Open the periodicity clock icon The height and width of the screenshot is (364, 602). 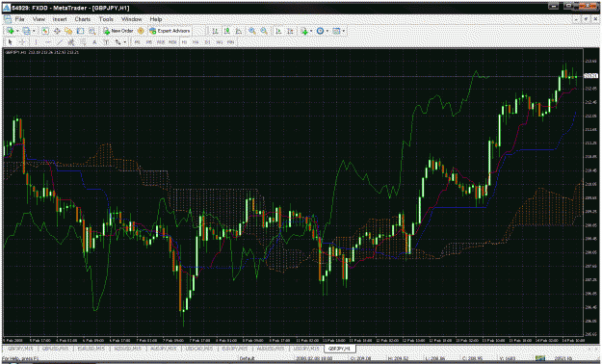click(x=320, y=31)
